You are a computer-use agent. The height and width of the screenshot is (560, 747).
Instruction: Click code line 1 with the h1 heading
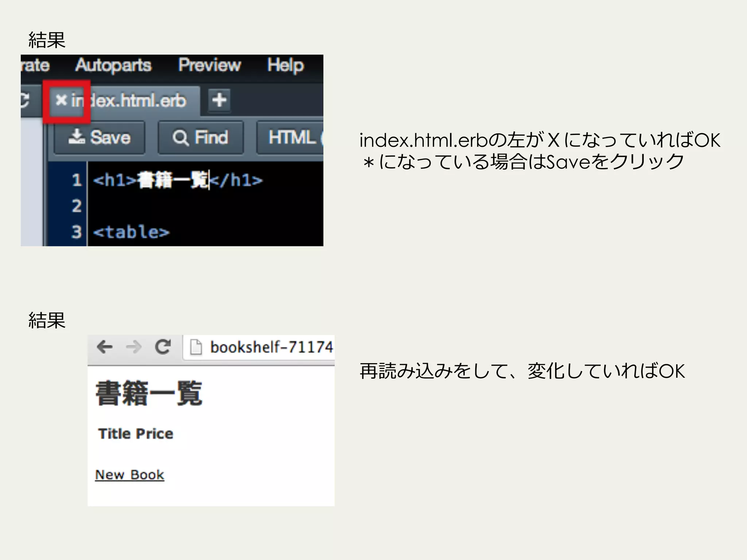coord(178,180)
